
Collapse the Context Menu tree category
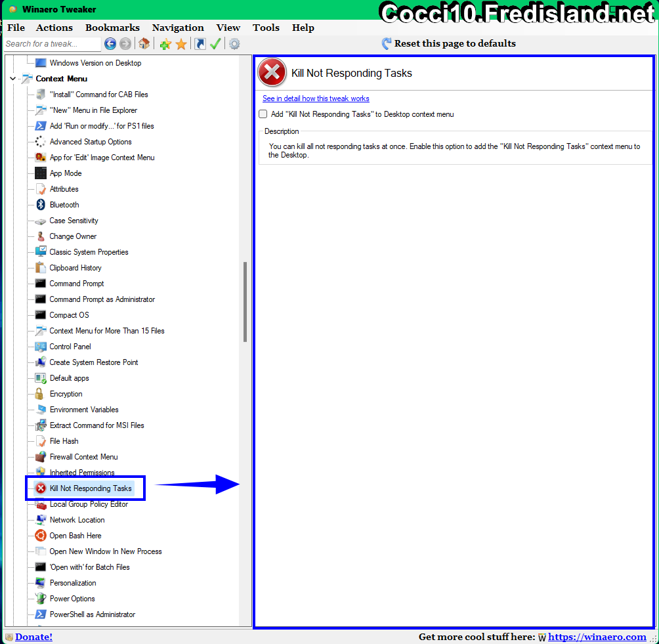(x=12, y=79)
